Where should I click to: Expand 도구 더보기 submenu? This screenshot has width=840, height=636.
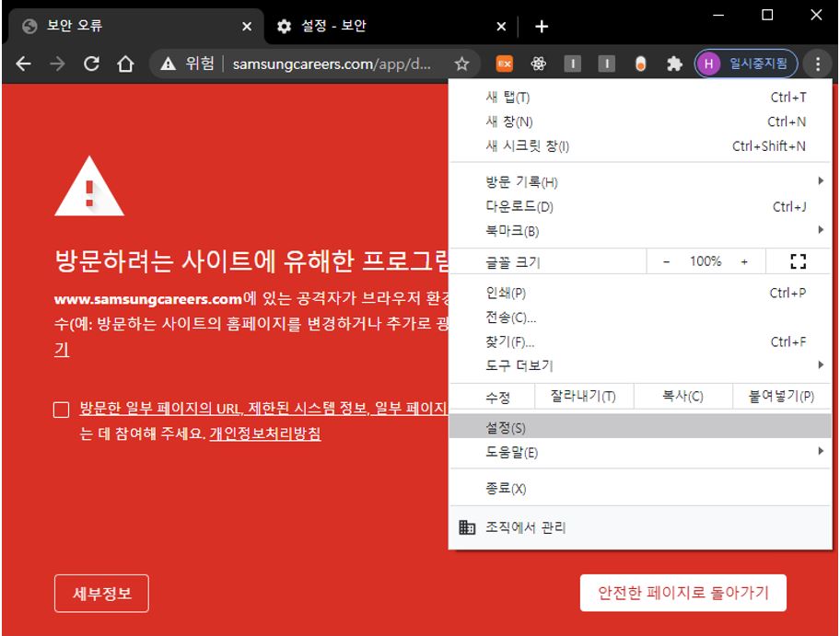640,365
